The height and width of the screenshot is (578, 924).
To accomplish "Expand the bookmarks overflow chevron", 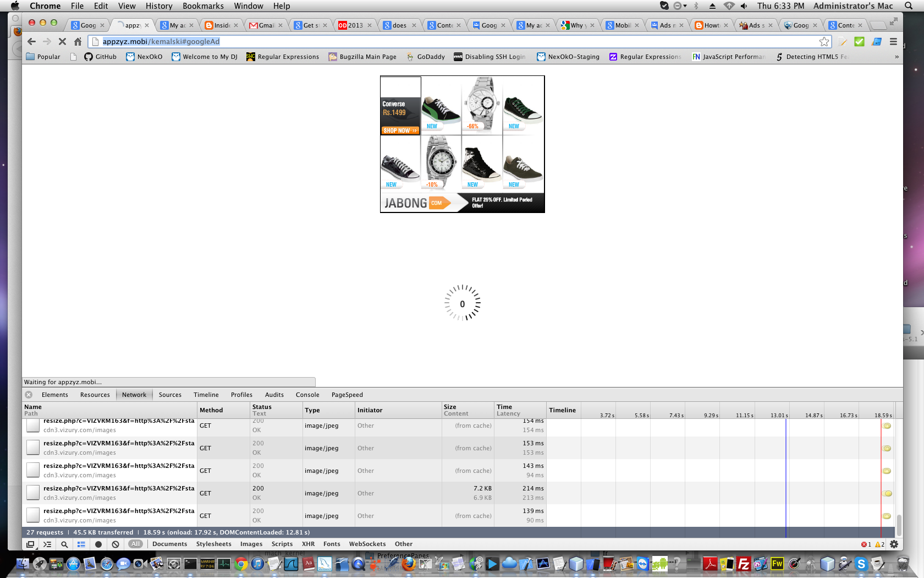I will (x=897, y=57).
